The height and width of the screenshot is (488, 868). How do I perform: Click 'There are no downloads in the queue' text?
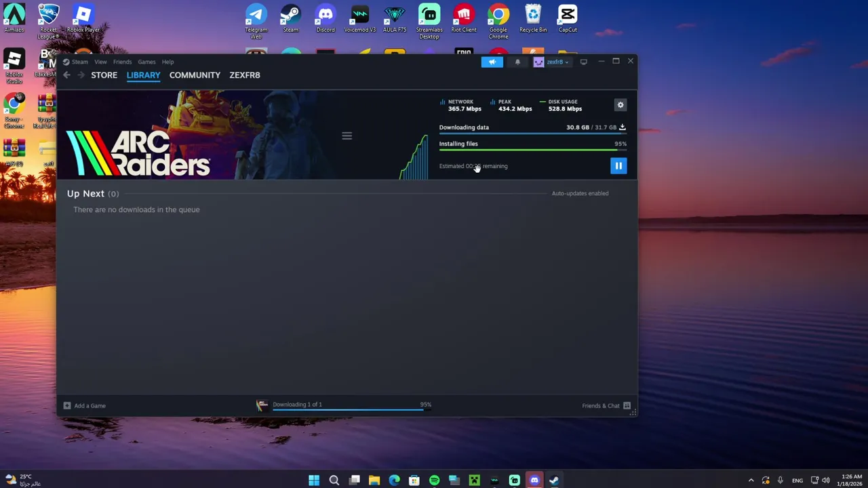(136, 209)
